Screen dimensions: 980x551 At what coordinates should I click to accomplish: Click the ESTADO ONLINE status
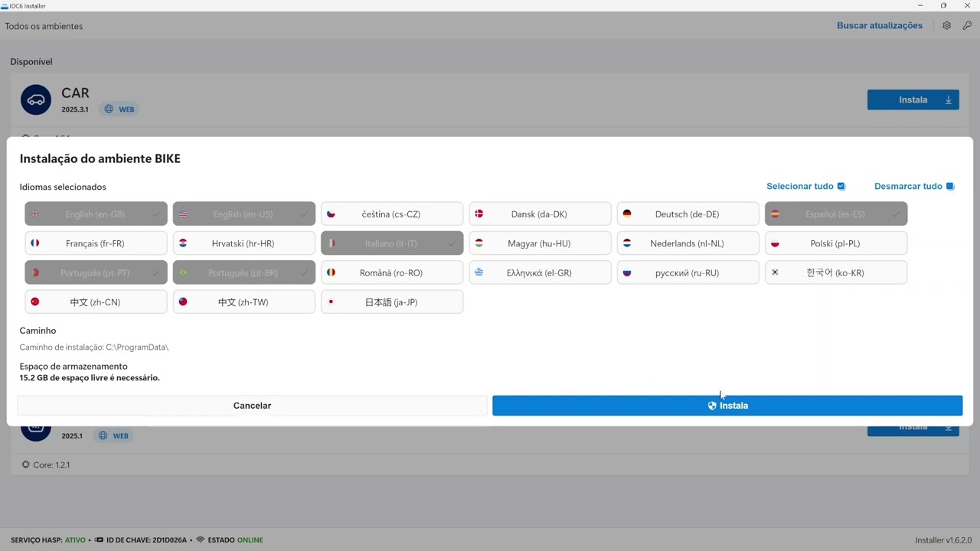[x=230, y=540]
